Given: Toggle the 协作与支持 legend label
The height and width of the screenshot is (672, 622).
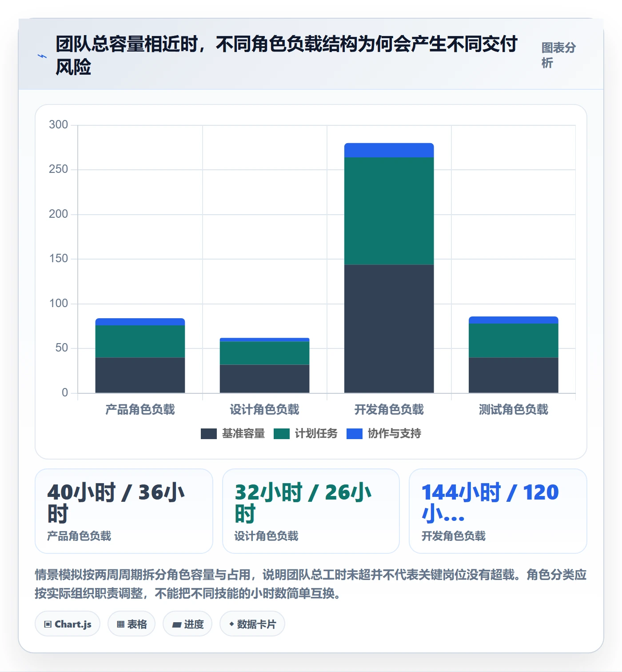Looking at the screenshot, I should click(395, 433).
